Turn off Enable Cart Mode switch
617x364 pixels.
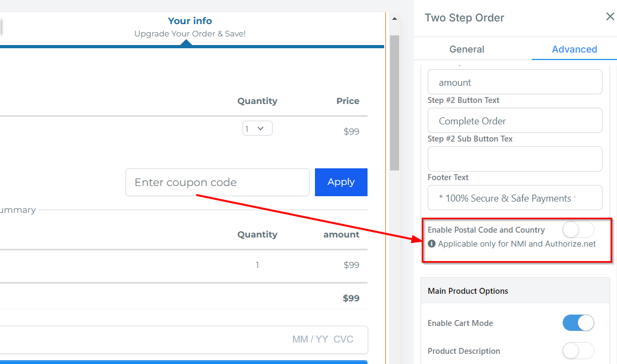(578, 323)
